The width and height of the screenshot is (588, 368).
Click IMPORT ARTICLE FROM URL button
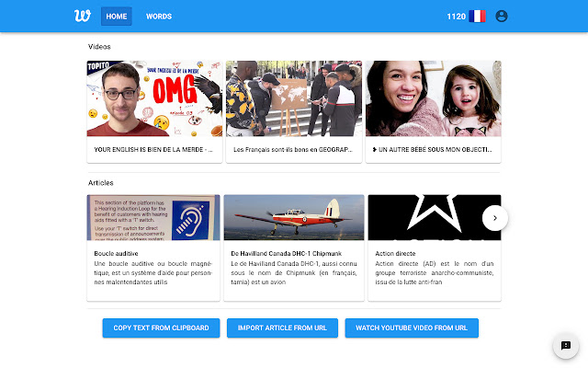282,328
